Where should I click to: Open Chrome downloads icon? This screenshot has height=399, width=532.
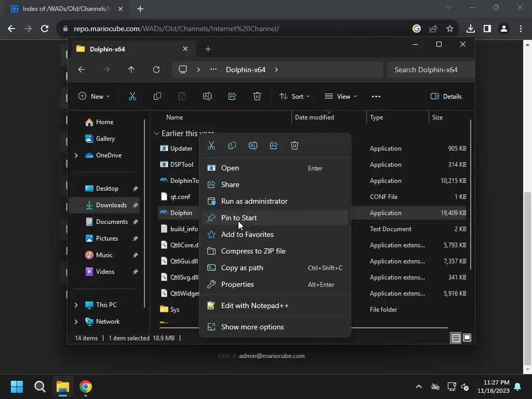coord(470,29)
